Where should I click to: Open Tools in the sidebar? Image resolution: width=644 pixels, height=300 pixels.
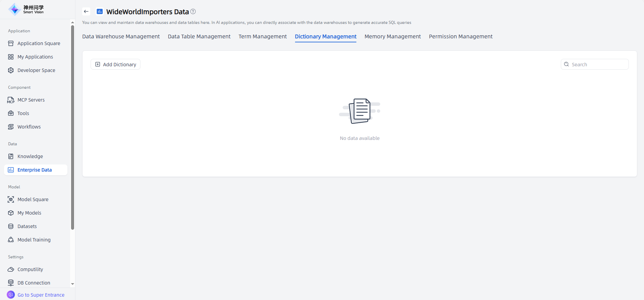pos(23,113)
